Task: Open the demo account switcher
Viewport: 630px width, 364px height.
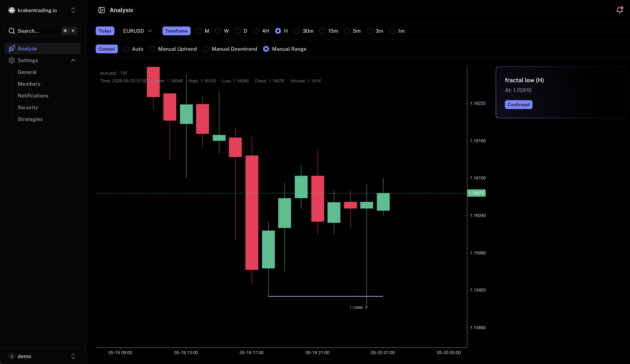Action: click(42, 356)
